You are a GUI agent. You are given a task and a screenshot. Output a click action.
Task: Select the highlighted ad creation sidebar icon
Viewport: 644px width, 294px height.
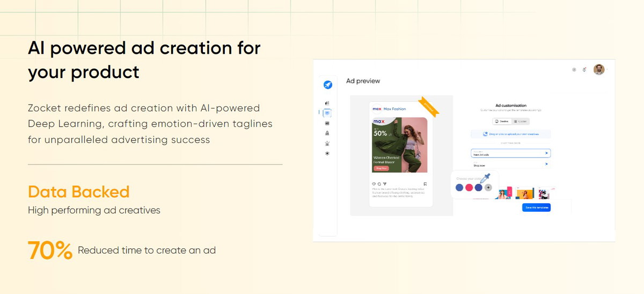[327, 113]
